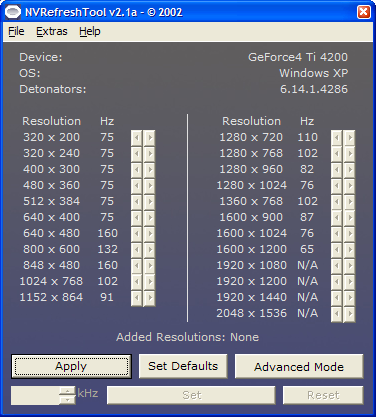This screenshot has height=417, width=376.
Task: Lower refresh rate of 640 x 400
Action: 137,218
